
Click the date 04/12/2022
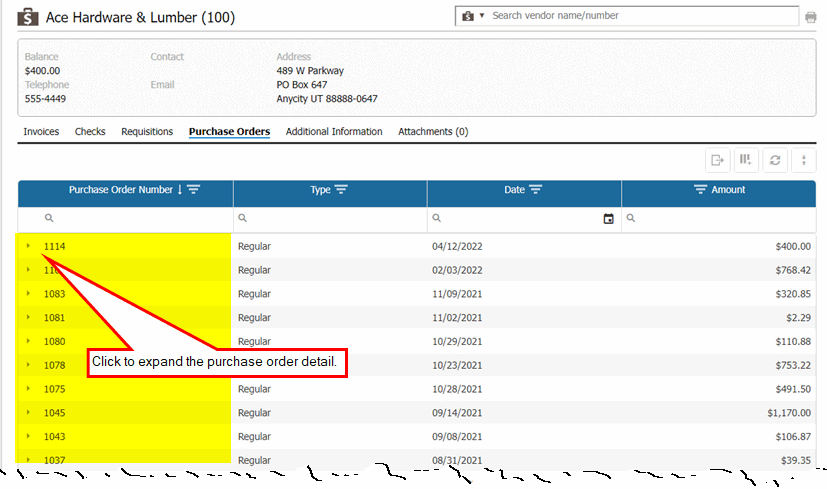457,246
